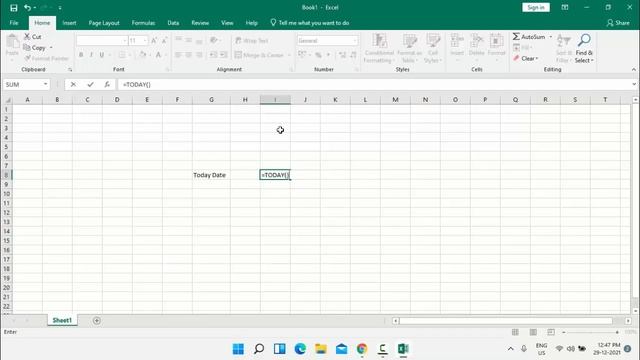This screenshot has height=360, width=640.
Task: Toggle Bold formatting
Action: coord(81,55)
